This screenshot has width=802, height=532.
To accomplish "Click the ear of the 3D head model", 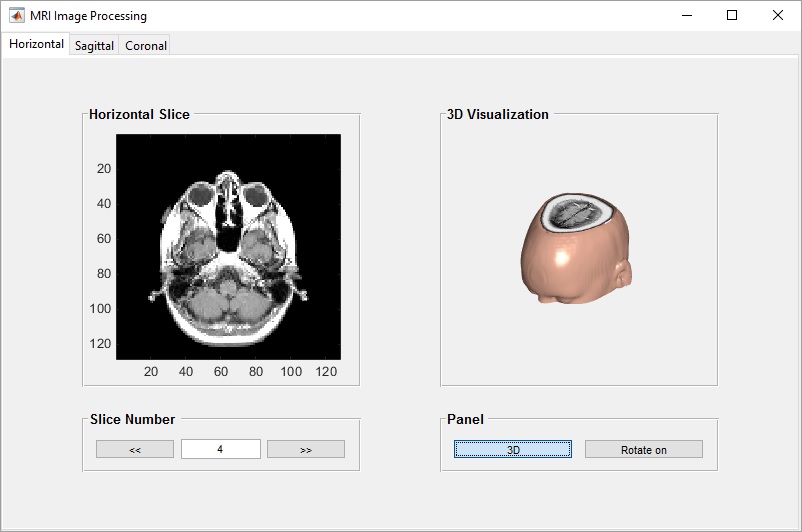I will pos(624,271).
